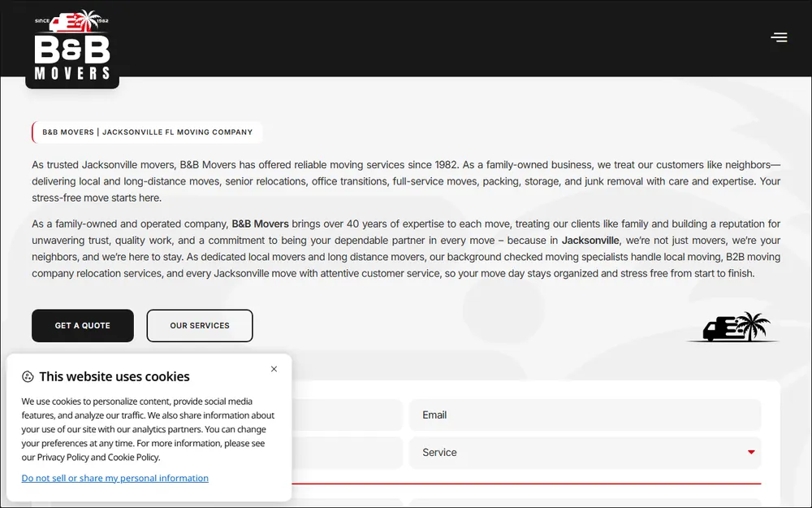Click the B&B Movers logo

click(72, 46)
